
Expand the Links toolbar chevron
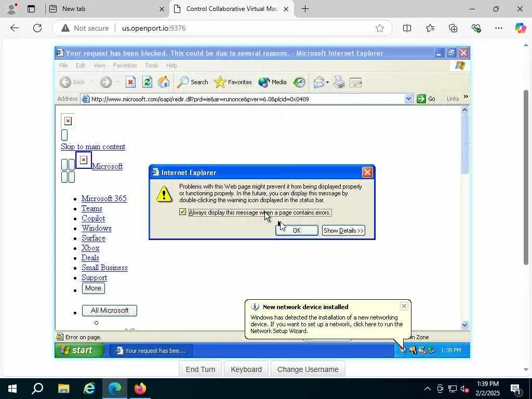(466, 97)
